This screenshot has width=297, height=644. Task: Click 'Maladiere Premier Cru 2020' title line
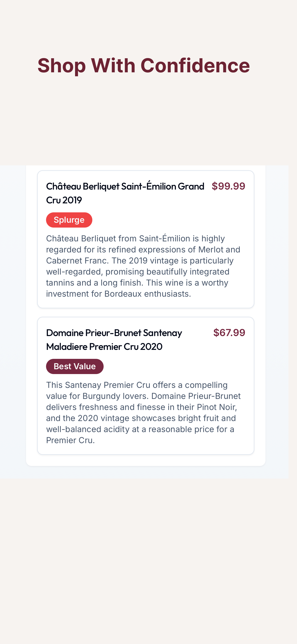(104, 346)
